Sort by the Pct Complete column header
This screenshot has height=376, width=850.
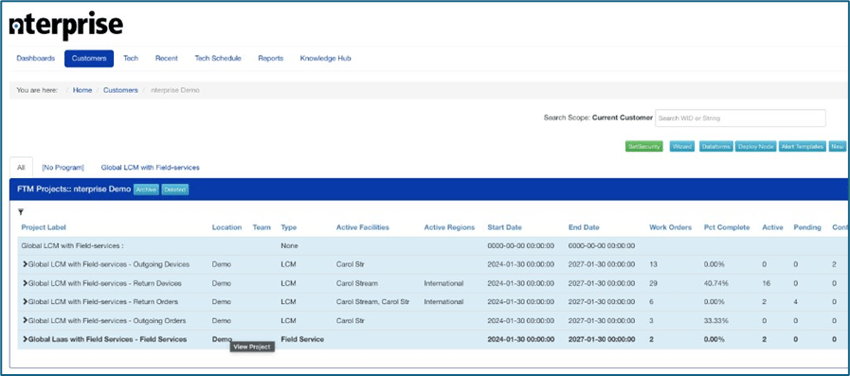(727, 228)
